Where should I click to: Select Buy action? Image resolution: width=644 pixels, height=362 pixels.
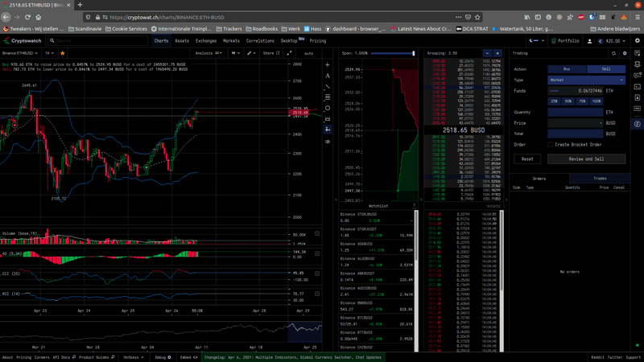567,69
